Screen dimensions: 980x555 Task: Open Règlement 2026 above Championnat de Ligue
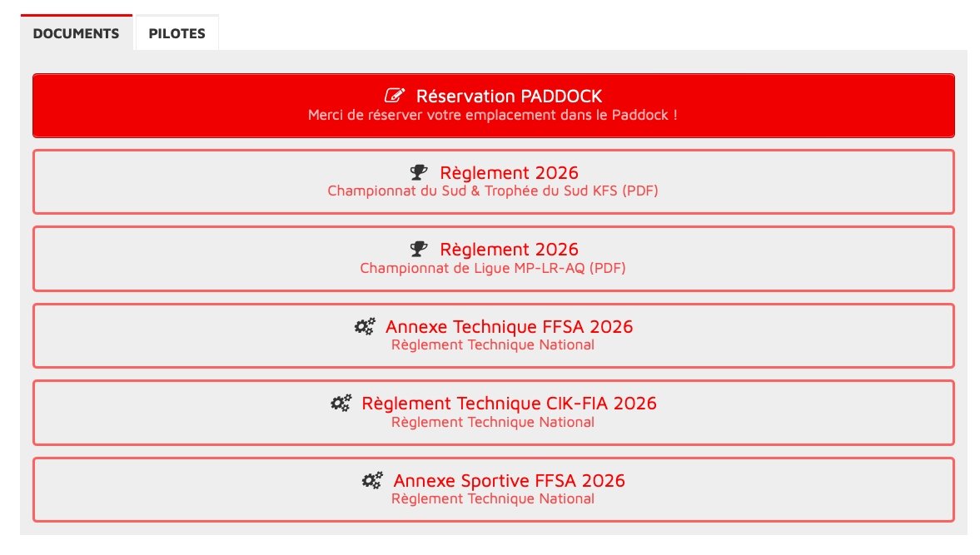pyautogui.click(x=509, y=250)
